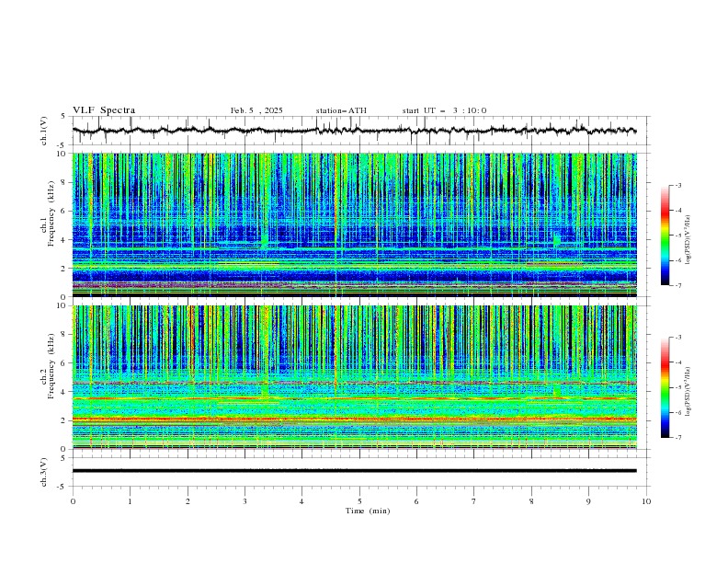Click the ch.1 color bar 'log(PSD)(V²/Hz)' label
This screenshot has width=728, height=563.
click(688, 240)
